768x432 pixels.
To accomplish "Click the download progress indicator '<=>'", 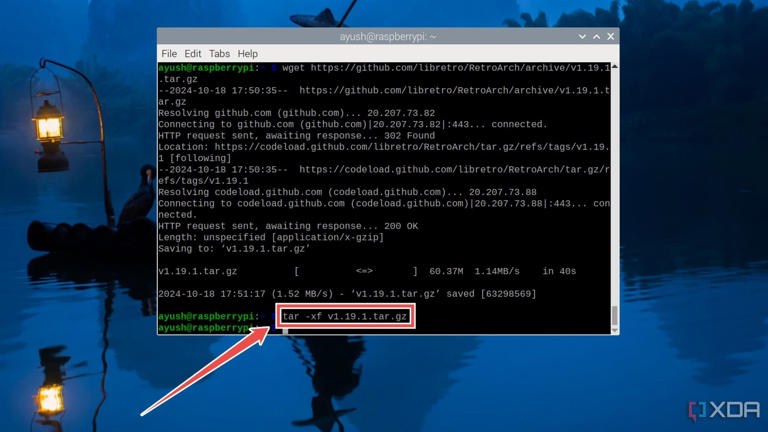I will pyautogui.click(x=364, y=271).
